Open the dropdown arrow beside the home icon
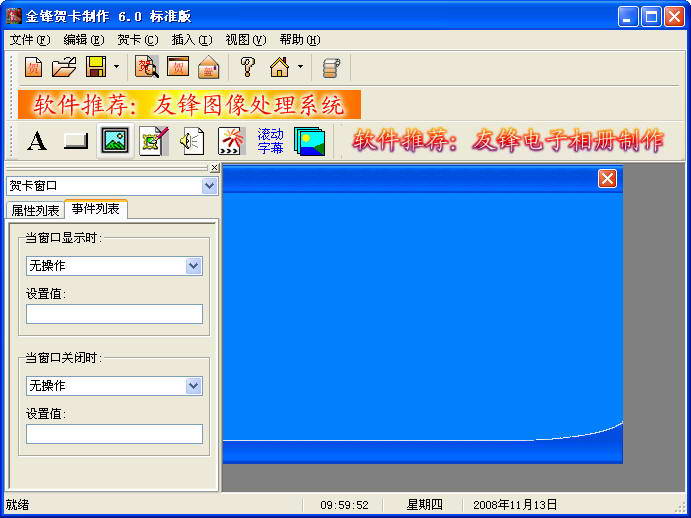The width and height of the screenshot is (691, 518). [299, 67]
